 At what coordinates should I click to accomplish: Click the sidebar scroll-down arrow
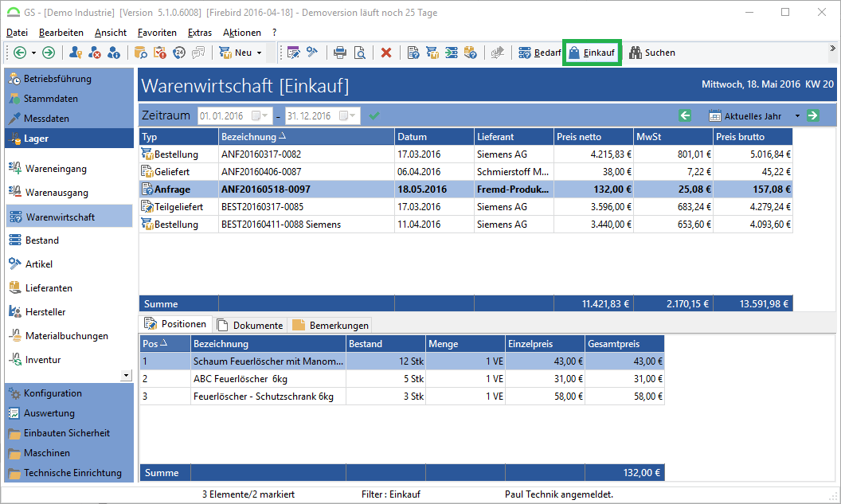(126, 375)
